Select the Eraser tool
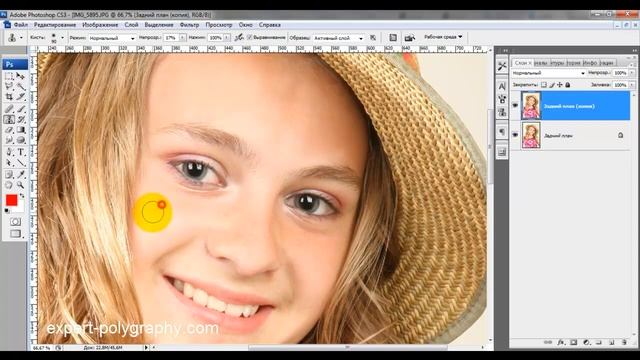This screenshot has height=360, width=640. tap(9, 130)
